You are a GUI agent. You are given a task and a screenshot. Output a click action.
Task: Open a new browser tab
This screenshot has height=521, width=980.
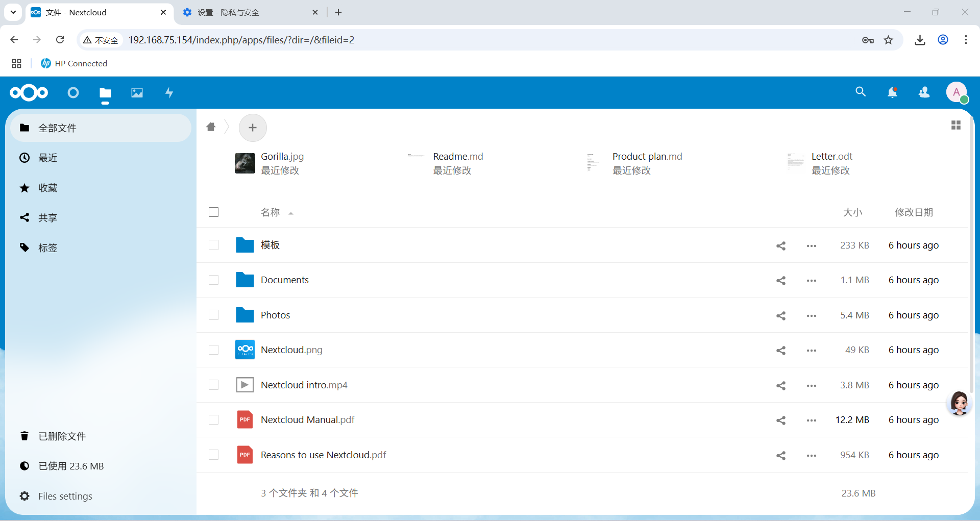(338, 12)
